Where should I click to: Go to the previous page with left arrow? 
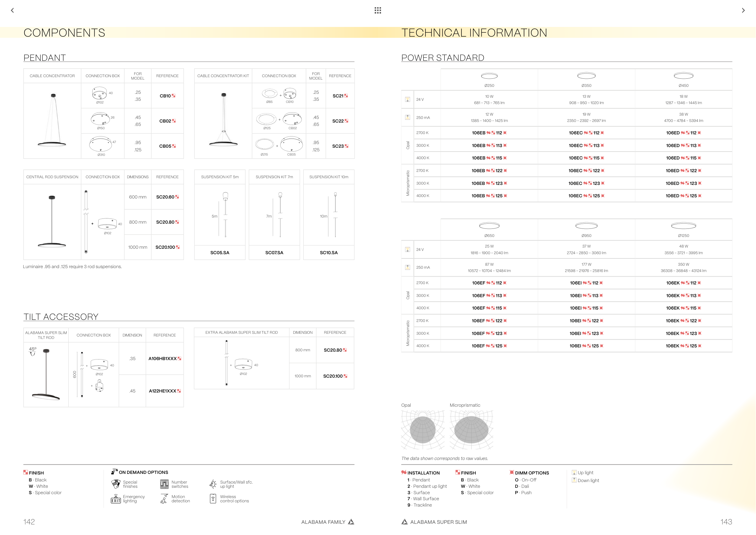(x=12, y=10)
